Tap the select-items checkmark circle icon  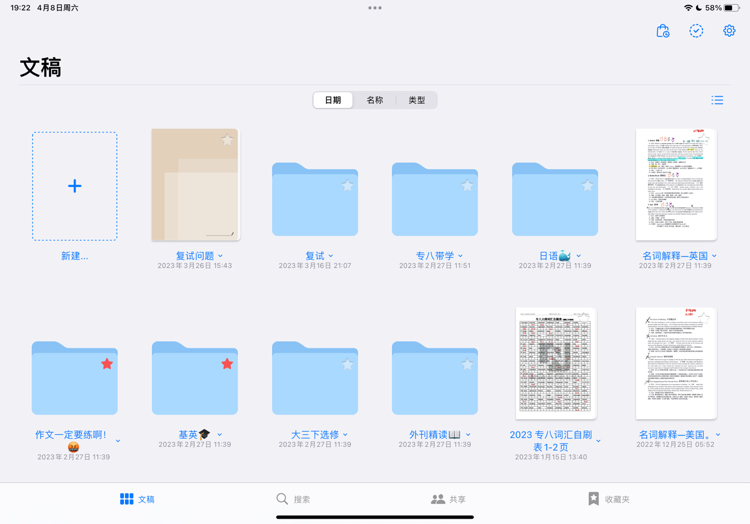(x=696, y=31)
